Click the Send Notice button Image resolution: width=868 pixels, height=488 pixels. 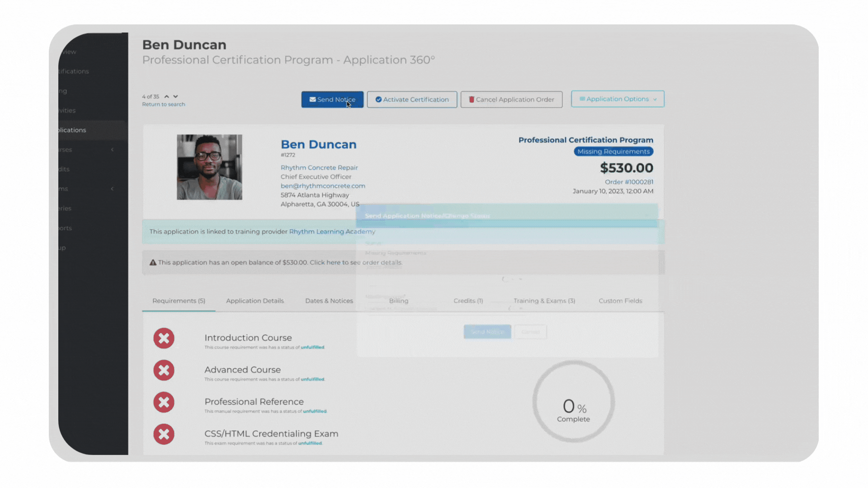coord(332,99)
